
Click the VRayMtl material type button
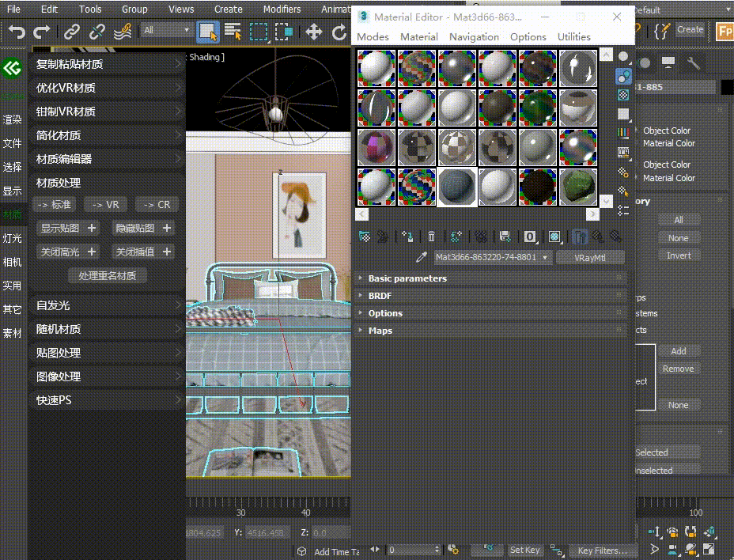pos(589,258)
